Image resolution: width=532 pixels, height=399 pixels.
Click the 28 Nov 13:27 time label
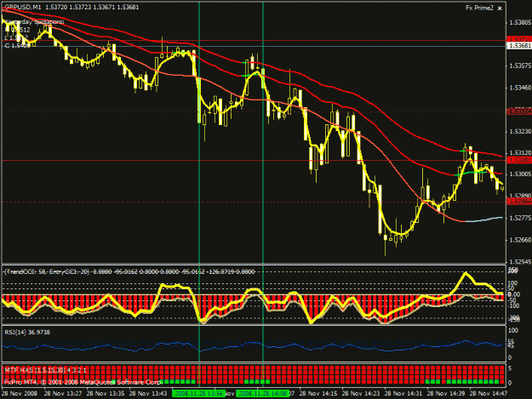tap(63, 393)
